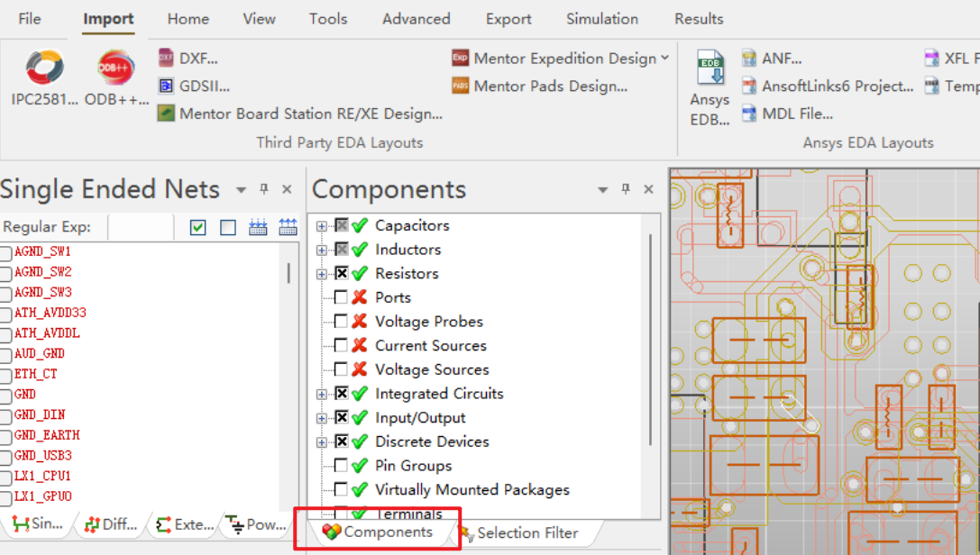The height and width of the screenshot is (555, 980).
Task: Open the ANF file import
Action: (772, 58)
